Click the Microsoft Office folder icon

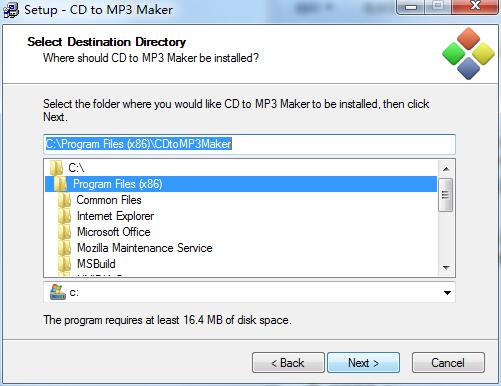click(x=64, y=232)
